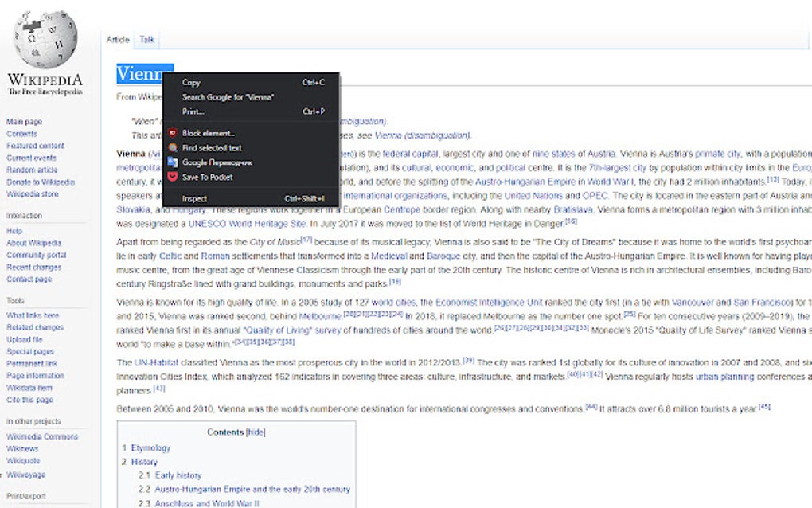This screenshot has height=508, width=812.
Task: Open Contents sidebar link
Action: (21, 134)
